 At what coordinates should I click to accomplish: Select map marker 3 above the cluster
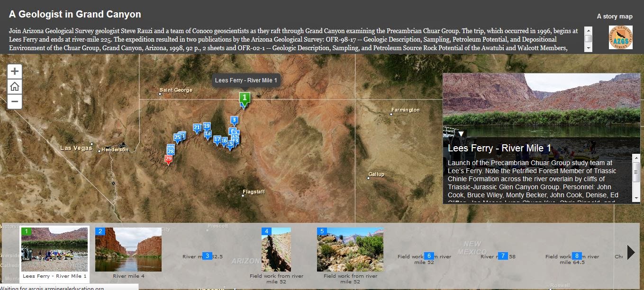tap(233, 120)
